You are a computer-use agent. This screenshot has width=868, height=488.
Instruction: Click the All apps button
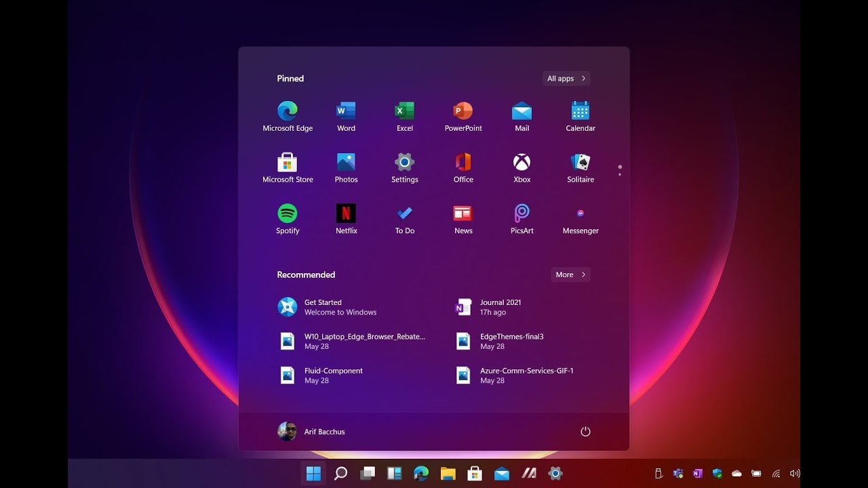click(566, 79)
